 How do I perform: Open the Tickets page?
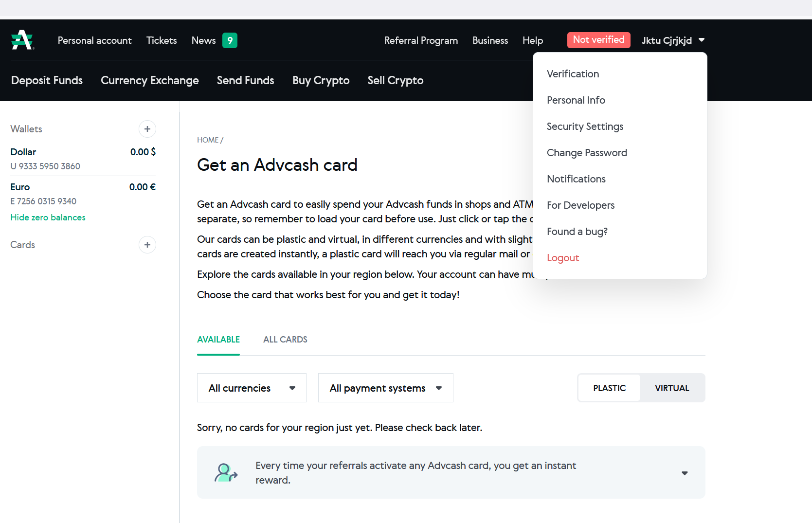(x=162, y=40)
